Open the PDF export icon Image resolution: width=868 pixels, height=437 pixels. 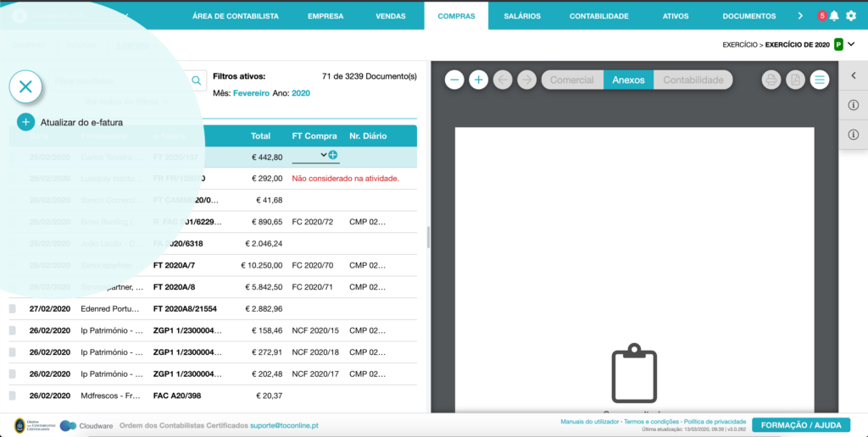795,80
